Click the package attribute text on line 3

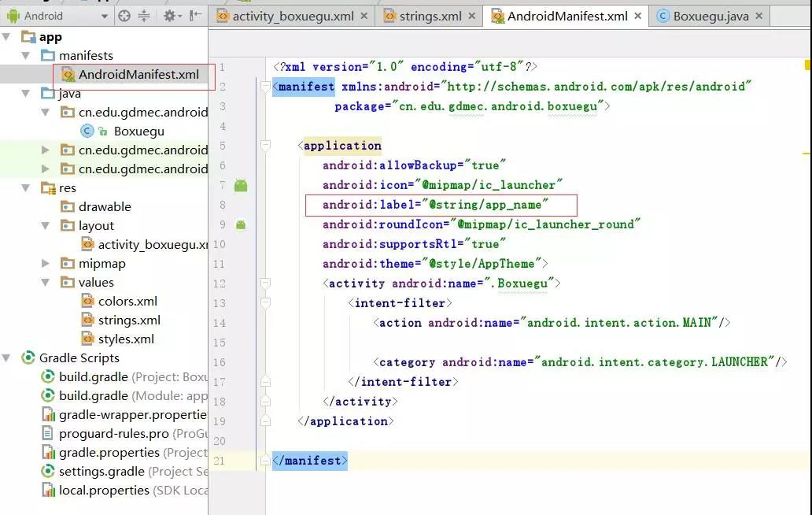tap(472, 106)
